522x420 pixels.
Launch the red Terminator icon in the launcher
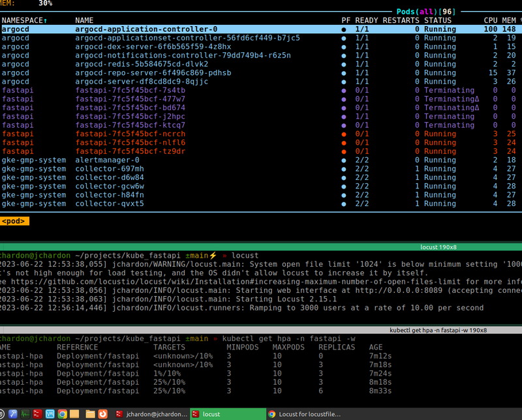tap(37, 413)
